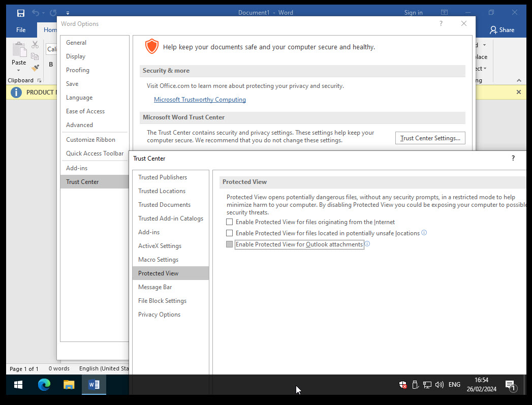Toggle Protected View for Outlook attachments
This screenshot has height=405, width=532.
click(x=229, y=244)
